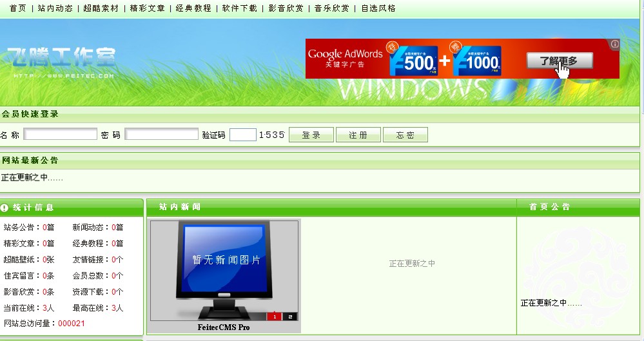Screen dimensions: 644x341
Task: Click the 飞腾工作室 site logo
Action: coord(62,62)
